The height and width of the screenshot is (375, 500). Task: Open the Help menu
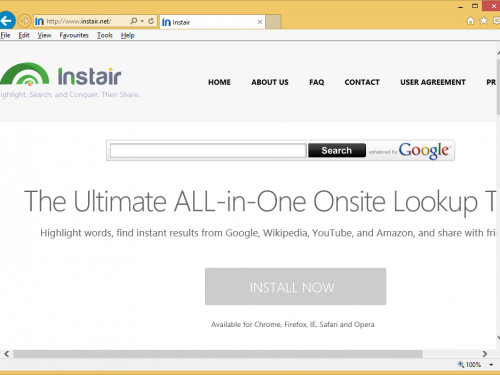[127, 35]
